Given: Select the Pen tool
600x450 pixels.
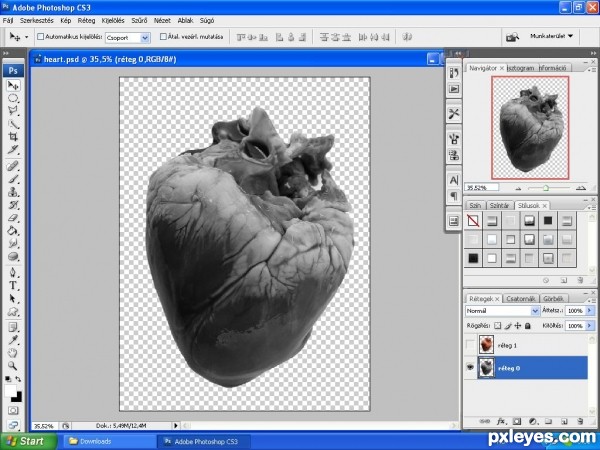Looking at the screenshot, I should (x=13, y=272).
